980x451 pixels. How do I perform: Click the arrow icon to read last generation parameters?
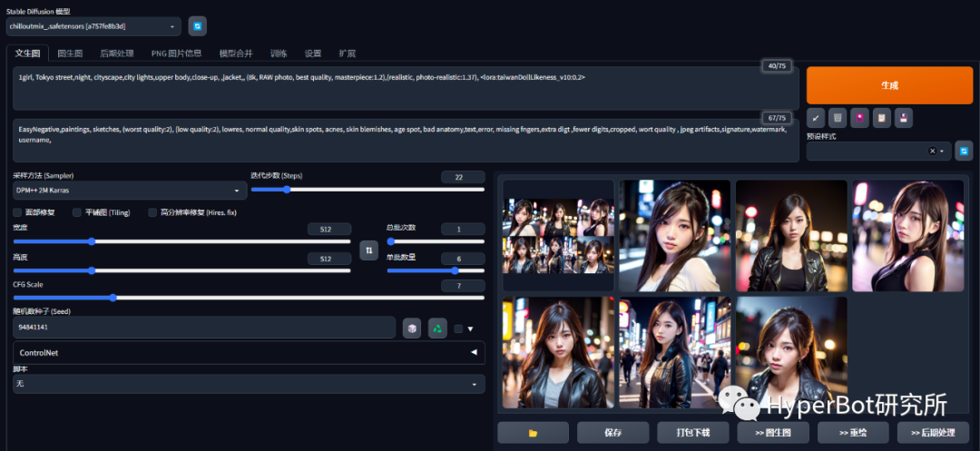[x=816, y=117]
